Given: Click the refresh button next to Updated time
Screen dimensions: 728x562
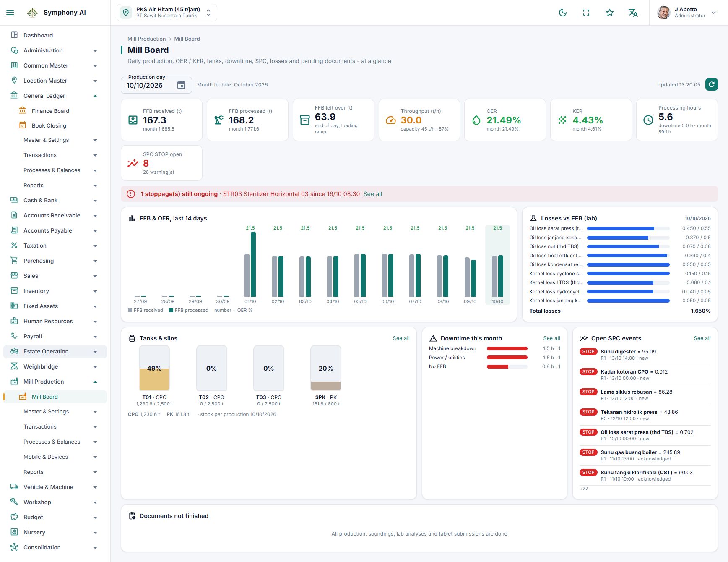Looking at the screenshot, I should click(x=711, y=84).
